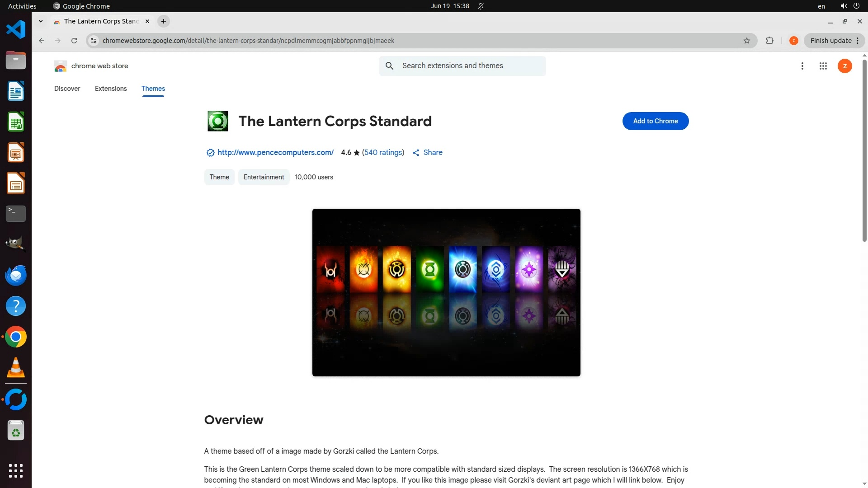The image size is (868, 488).
Task: Click the page vertical scrollbar
Action: [864, 151]
